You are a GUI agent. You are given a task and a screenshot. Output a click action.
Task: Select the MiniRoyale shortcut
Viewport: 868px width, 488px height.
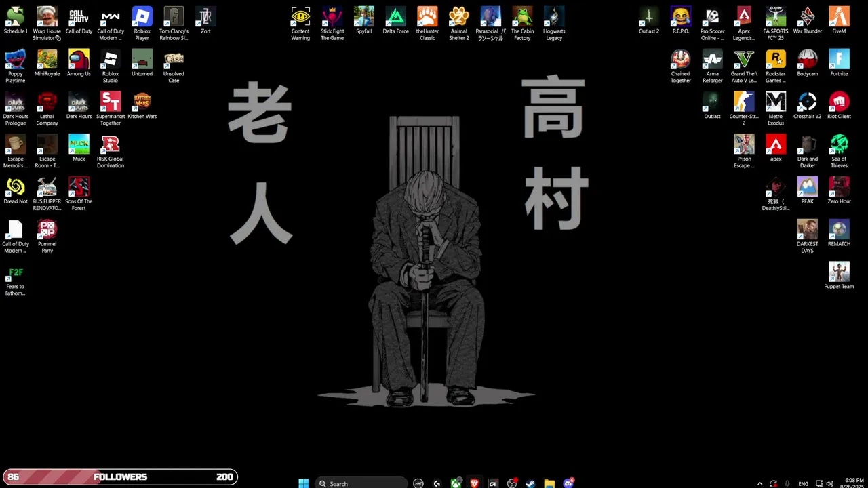[x=47, y=63]
